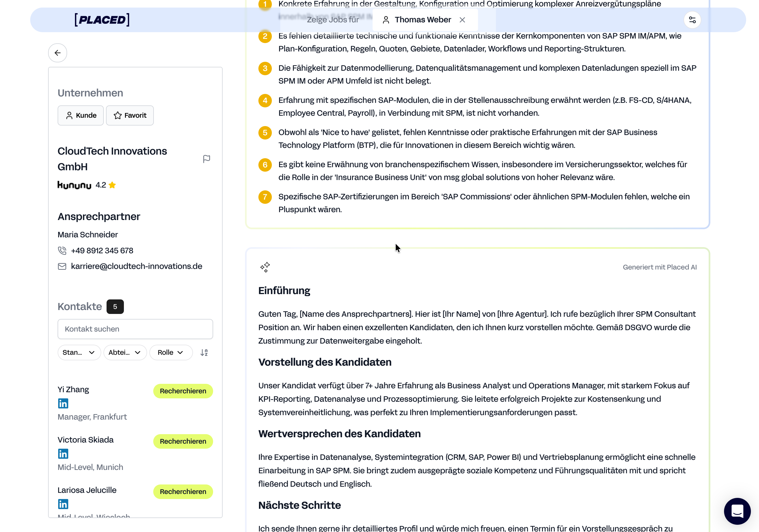Open the chat widget bubble
This screenshot has width=759, height=532.
tap(737, 511)
